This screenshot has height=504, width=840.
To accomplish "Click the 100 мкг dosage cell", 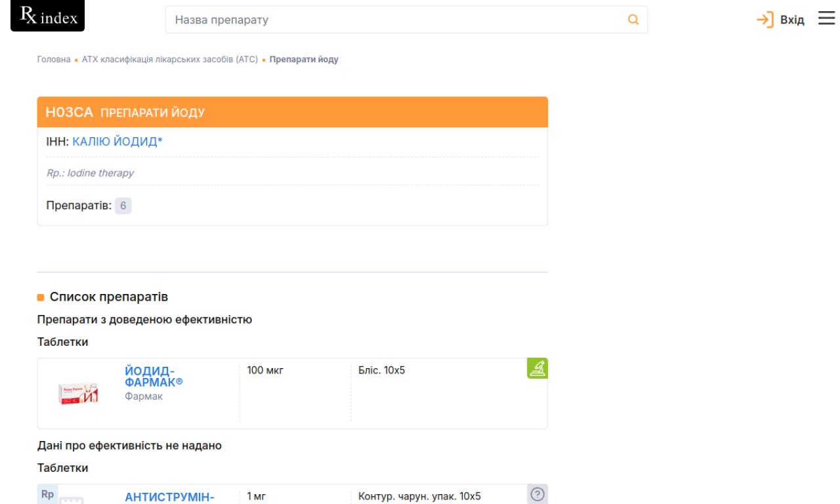I will tap(265, 370).
